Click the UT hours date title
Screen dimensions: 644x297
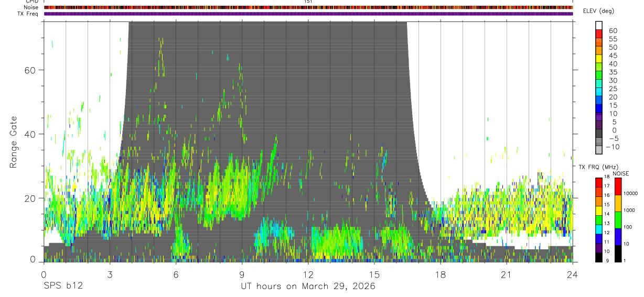click(308, 286)
